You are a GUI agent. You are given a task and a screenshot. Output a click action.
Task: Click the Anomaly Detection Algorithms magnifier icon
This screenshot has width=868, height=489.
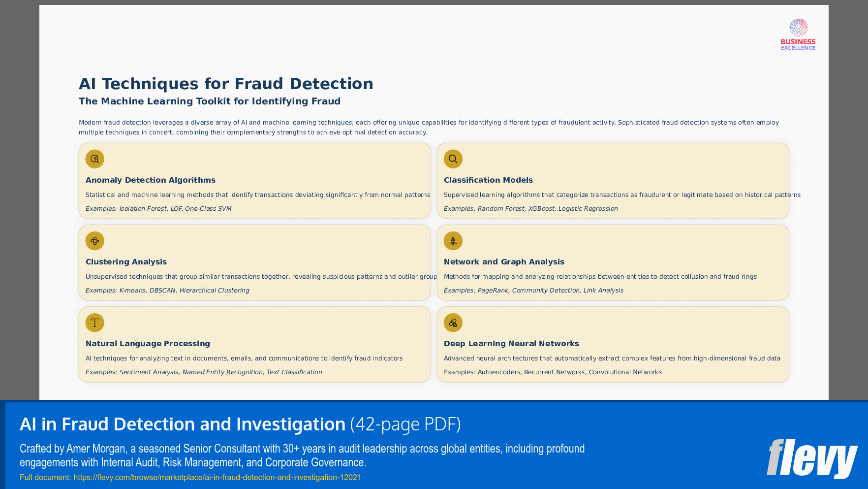tap(94, 159)
